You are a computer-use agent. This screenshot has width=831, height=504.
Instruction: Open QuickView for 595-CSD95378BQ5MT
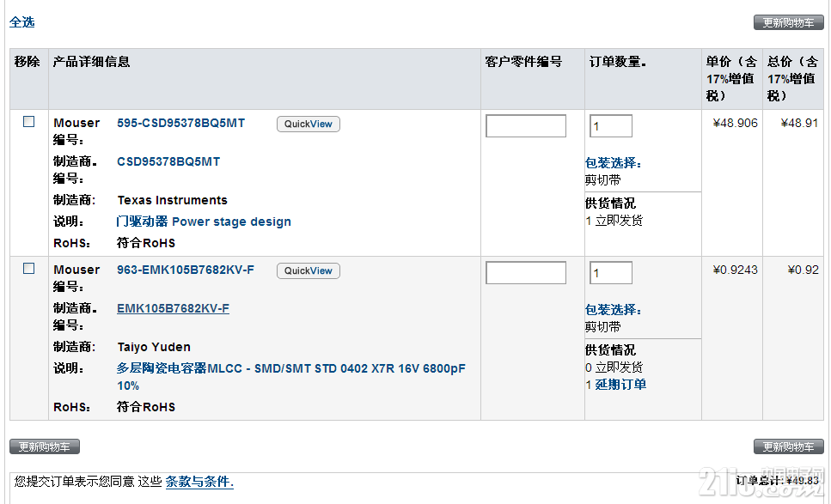point(308,124)
